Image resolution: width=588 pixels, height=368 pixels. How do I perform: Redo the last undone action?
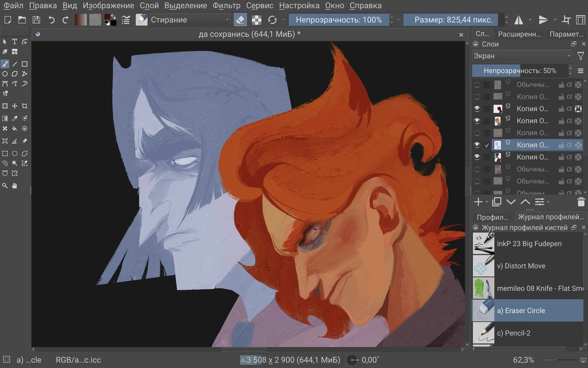click(66, 20)
